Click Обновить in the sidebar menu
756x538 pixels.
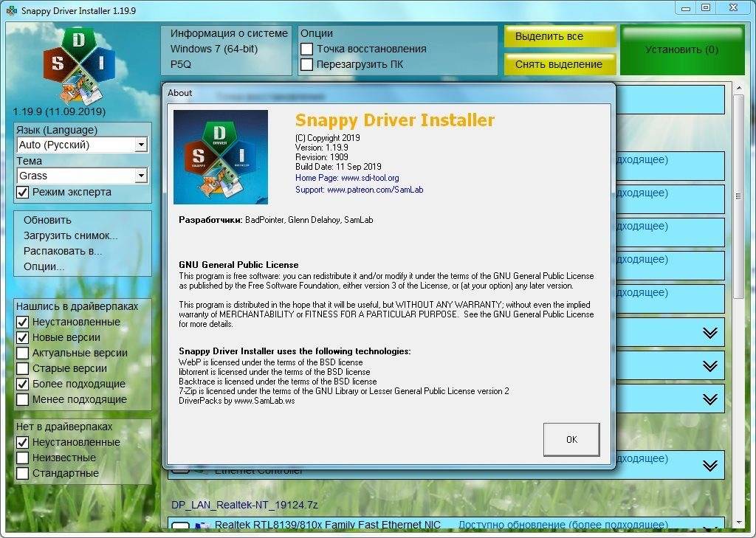(x=47, y=220)
